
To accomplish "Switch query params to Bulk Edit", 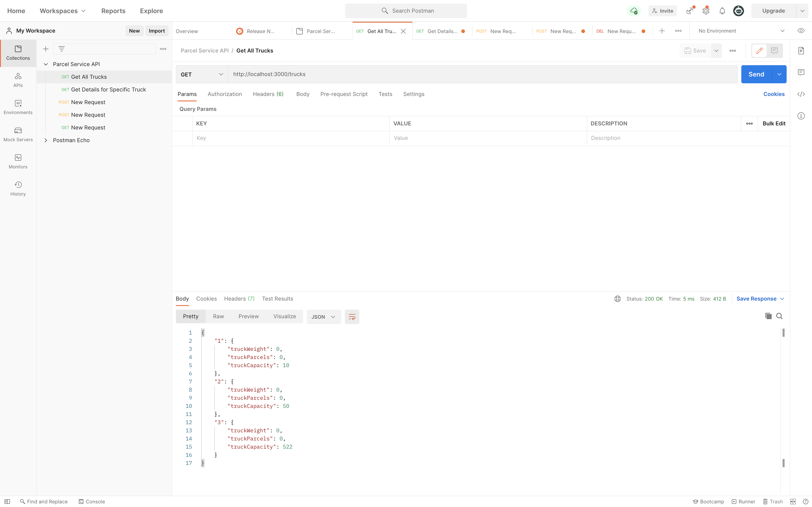I will (774, 123).
